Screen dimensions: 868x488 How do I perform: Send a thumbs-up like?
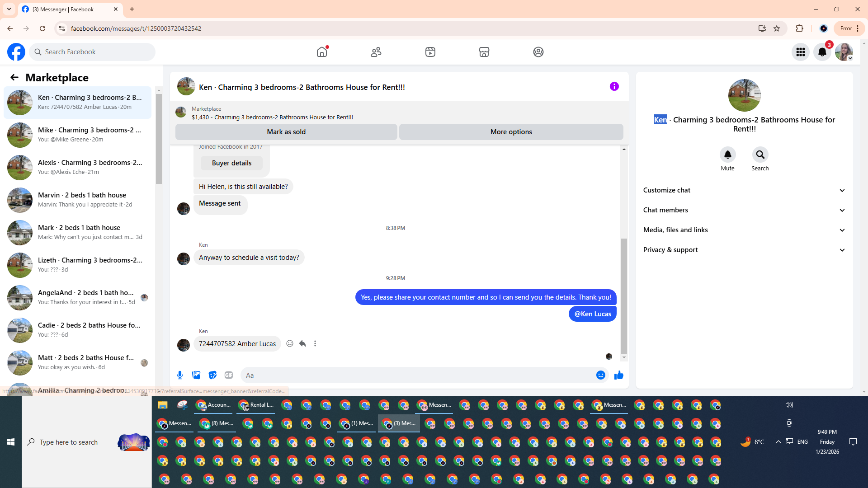(x=619, y=375)
